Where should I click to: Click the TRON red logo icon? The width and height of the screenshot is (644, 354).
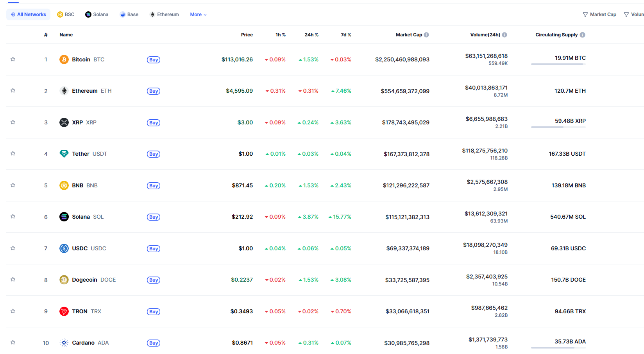(x=64, y=311)
